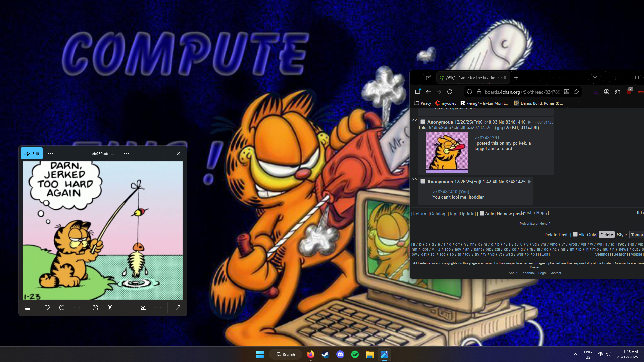The height and width of the screenshot is (362, 644).
Task: Open File Explorer from the taskbar
Action: [x=369, y=354]
